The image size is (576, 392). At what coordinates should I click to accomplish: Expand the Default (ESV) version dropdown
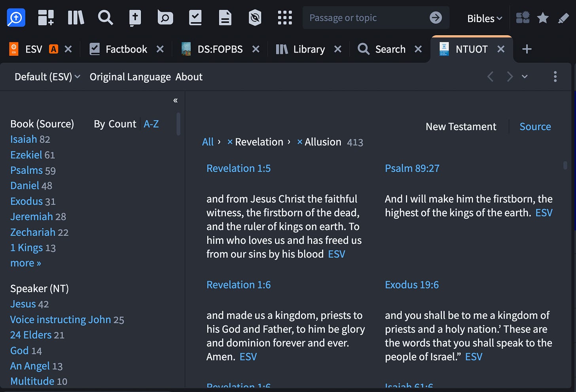(47, 77)
